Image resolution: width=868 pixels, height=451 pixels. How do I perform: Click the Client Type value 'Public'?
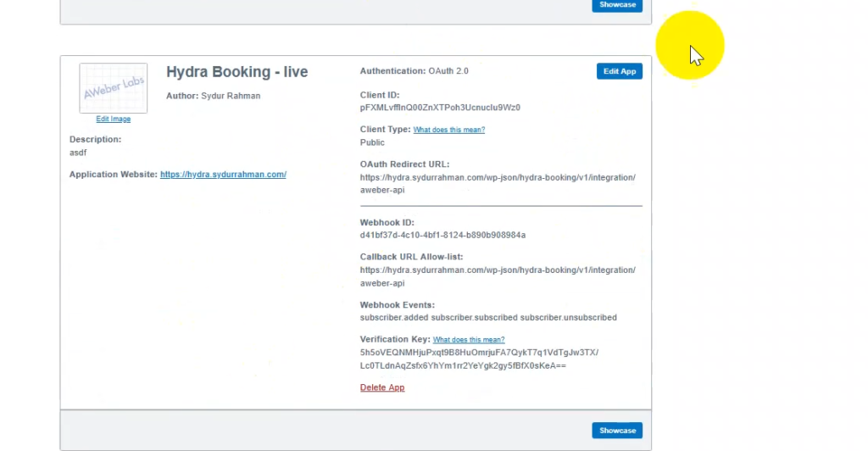coord(372,142)
